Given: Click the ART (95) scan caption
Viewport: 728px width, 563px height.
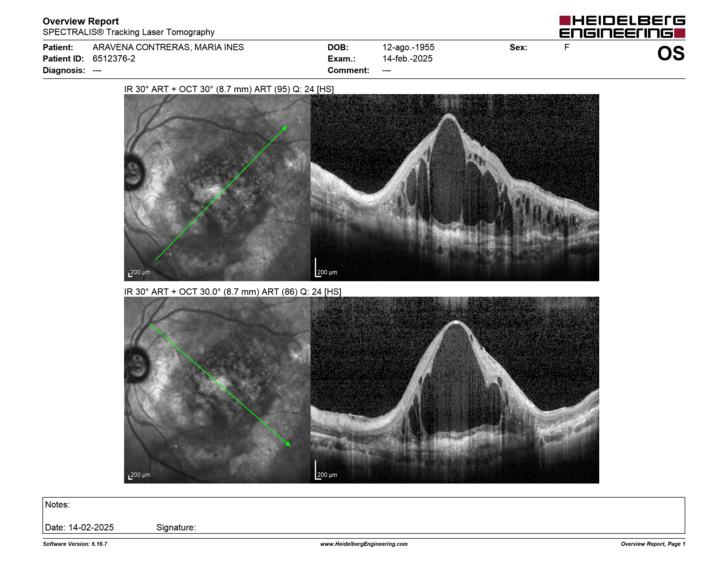Looking at the screenshot, I should 229,89.
